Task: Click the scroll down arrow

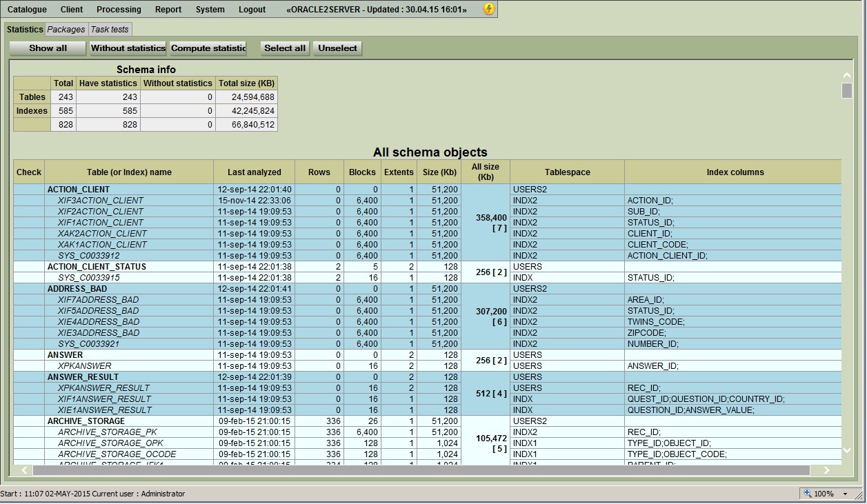Action: click(847, 450)
